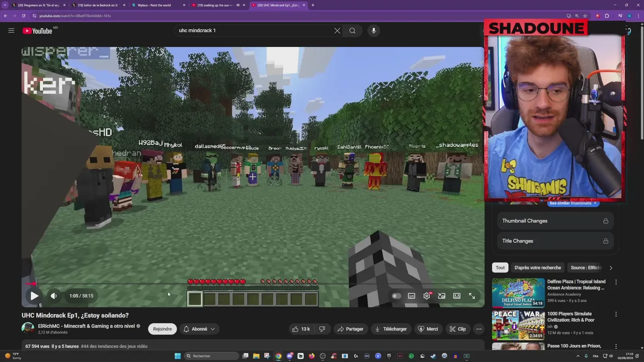Click the youtube.com address bar
This screenshot has width=644, height=362.
[x=297, y=16]
